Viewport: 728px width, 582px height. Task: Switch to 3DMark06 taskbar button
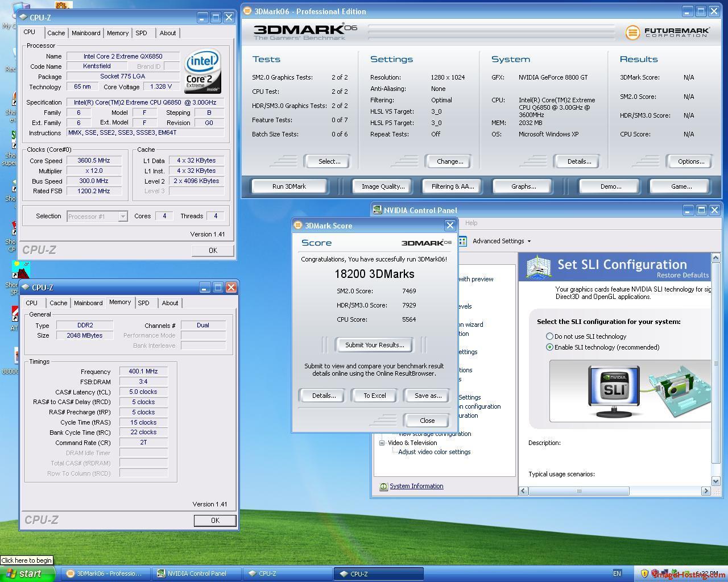(x=106, y=573)
